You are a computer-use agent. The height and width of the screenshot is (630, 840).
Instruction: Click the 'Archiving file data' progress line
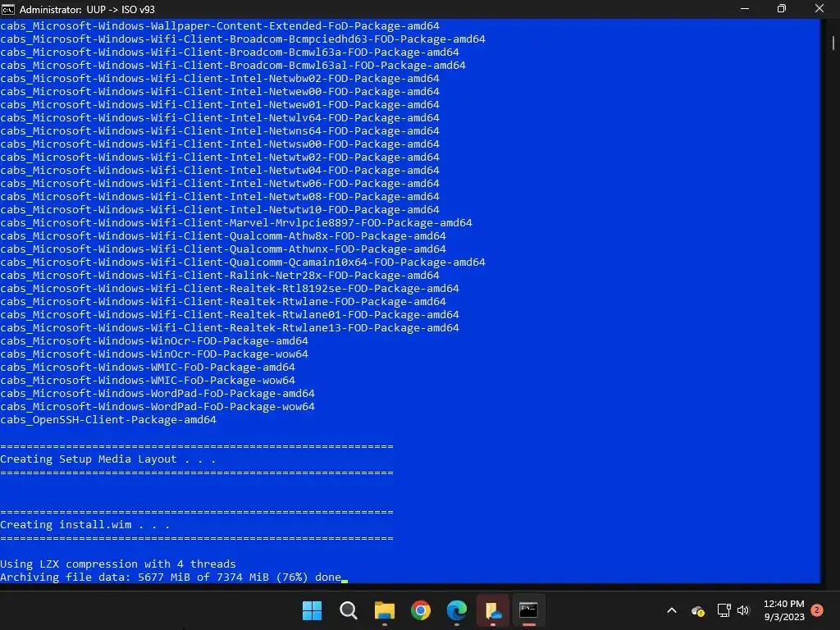tap(171, 577)
